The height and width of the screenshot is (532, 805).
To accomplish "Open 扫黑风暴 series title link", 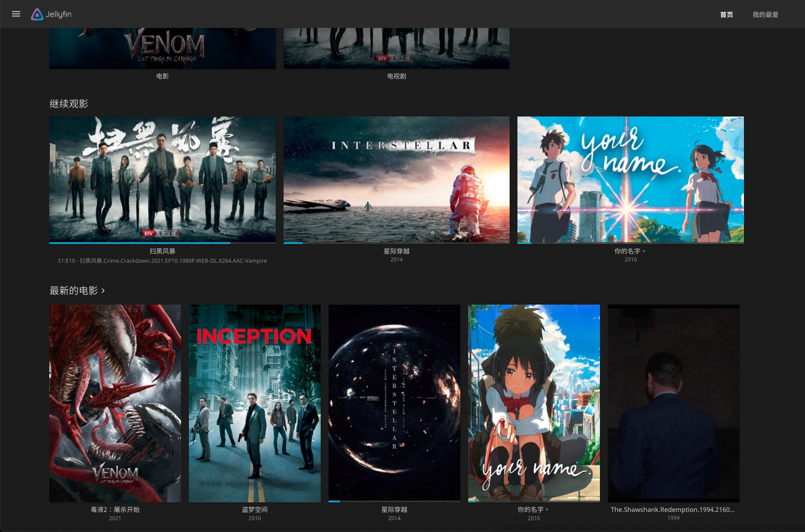I will [162, 251].
